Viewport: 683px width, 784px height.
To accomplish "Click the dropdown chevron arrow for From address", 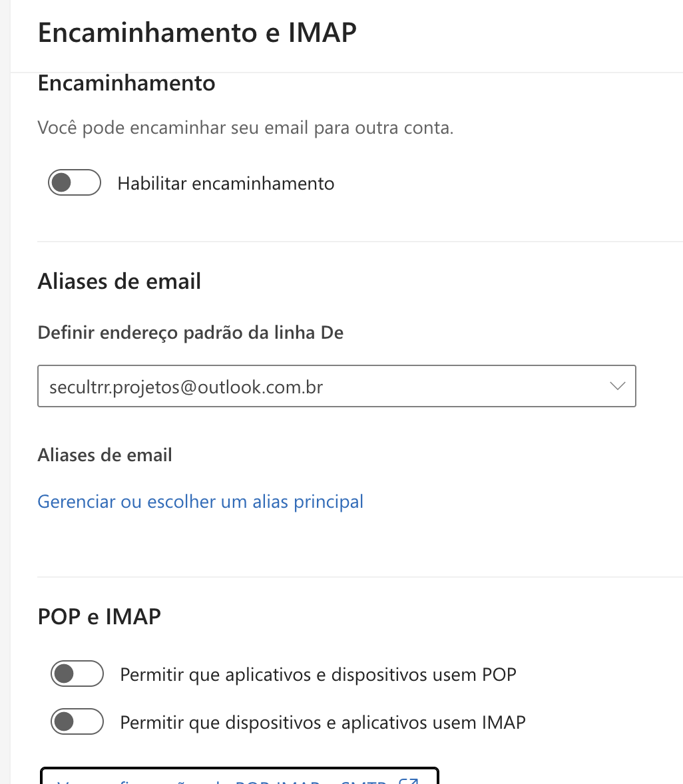I will [617, 386].
